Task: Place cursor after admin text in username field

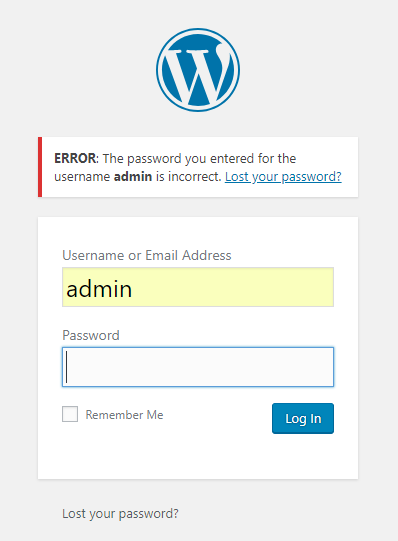Action: click(x=134, y=289)
